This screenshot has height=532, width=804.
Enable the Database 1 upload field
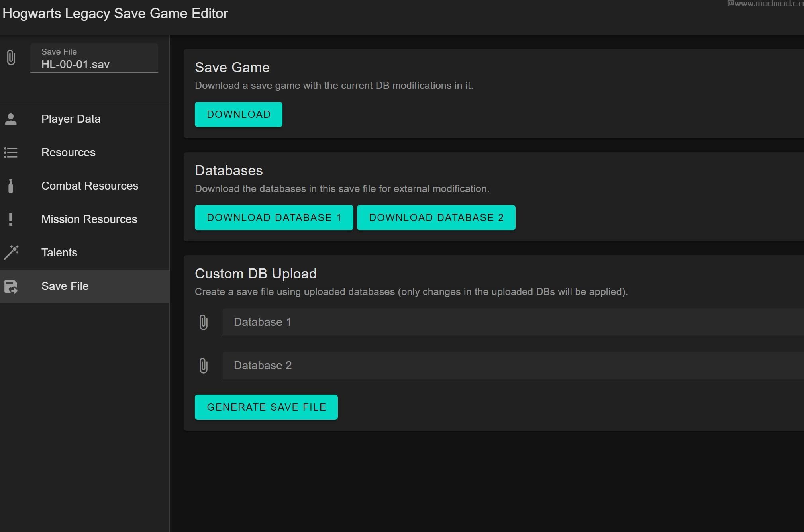coord(204,322)
